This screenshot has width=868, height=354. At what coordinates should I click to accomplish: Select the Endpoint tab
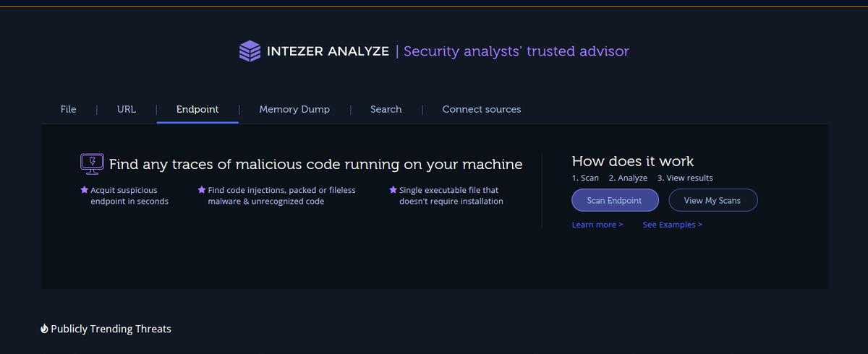tap(197, 109)
